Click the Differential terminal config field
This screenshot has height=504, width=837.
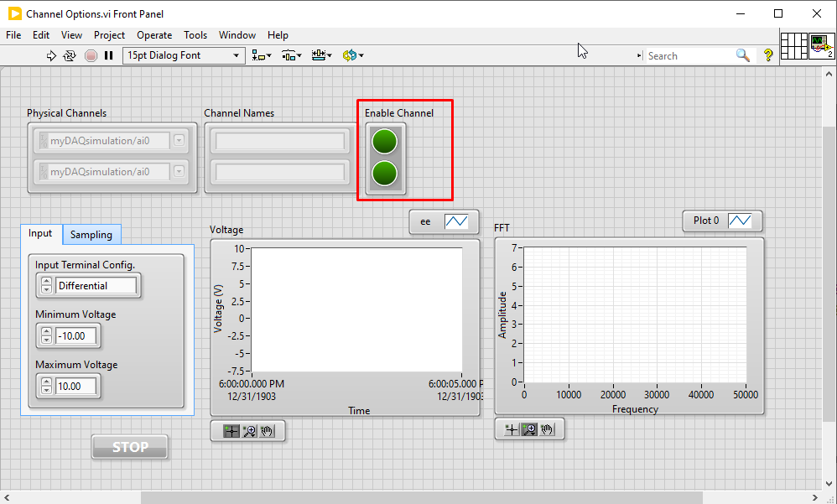[x=96, y=286]
